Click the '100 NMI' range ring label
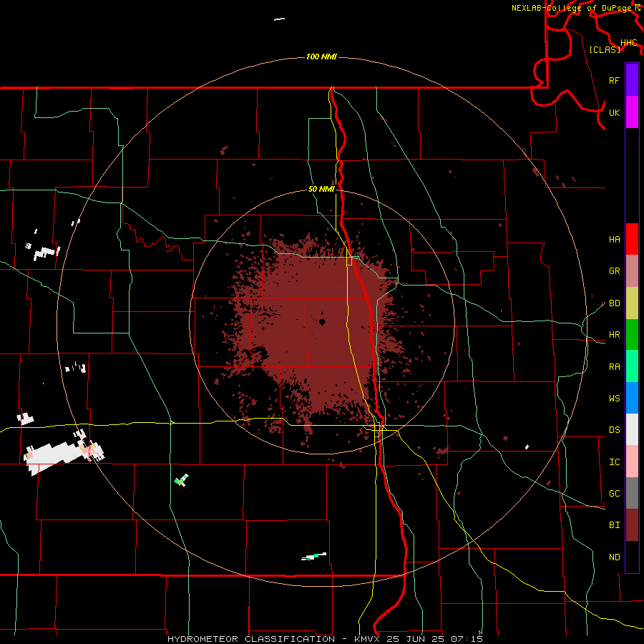 321,57
